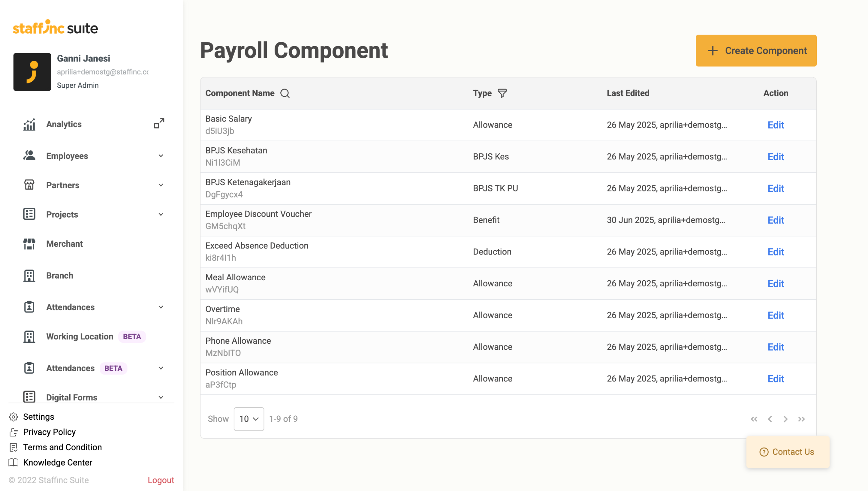Open the Knowledge Center menu item
This screenshot has width=868, height=491.
(57, 462)
